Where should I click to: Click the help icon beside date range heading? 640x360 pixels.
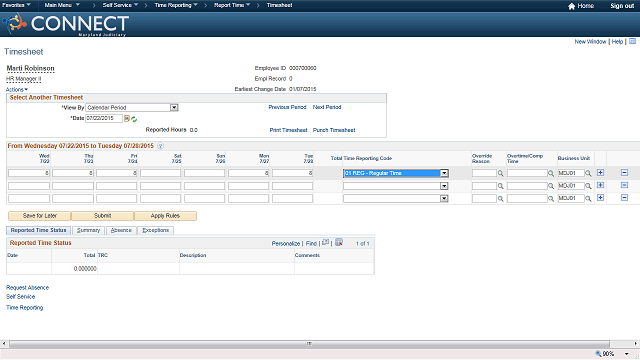pyautogui.click(x=160, y=146)
